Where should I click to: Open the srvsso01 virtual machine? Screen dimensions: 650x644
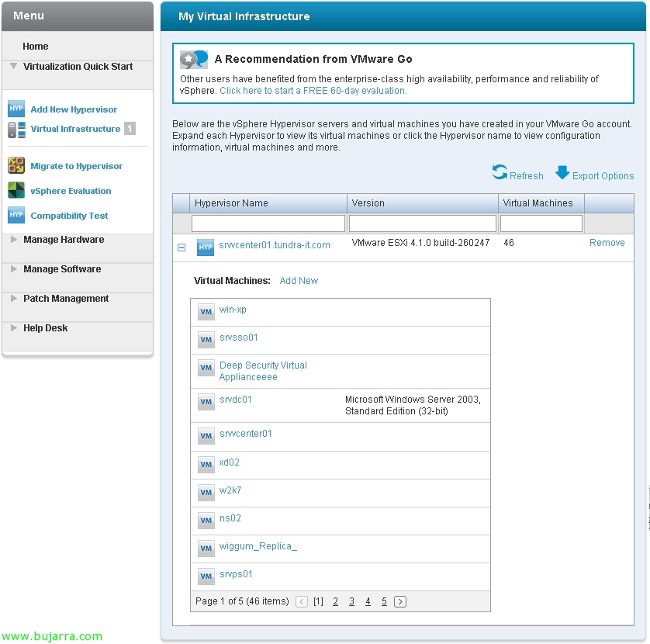239,338
